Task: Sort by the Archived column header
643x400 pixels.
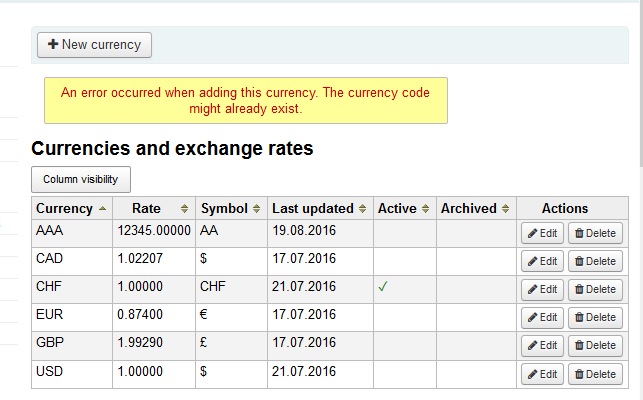Action: 476,209
